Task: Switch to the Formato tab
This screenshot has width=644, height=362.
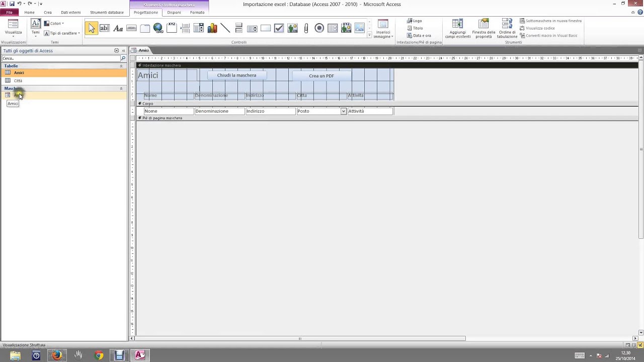Action: tap(197, 12)
